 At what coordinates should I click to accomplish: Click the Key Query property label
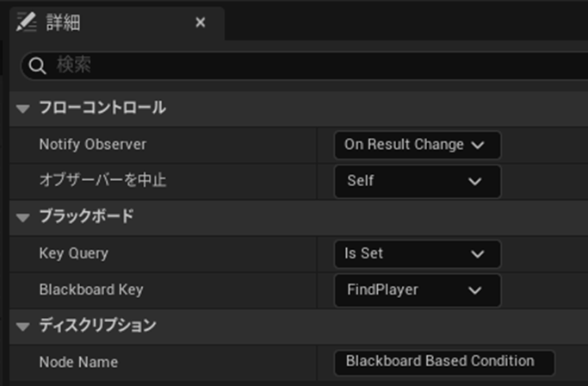(73, 253)
